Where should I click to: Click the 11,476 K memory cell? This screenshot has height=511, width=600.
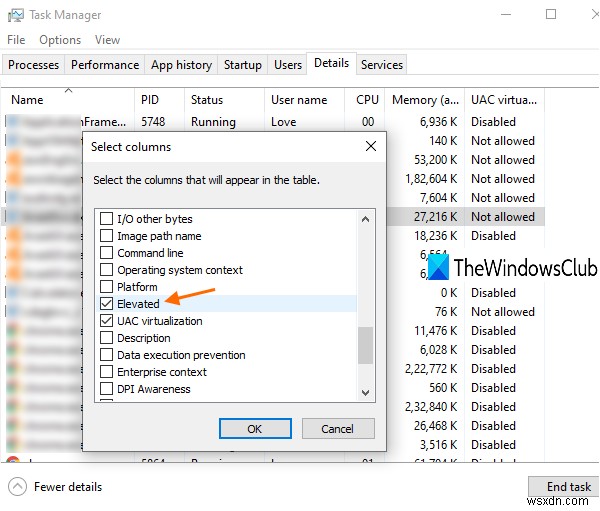pyautogui.click(x=435, y=331)
